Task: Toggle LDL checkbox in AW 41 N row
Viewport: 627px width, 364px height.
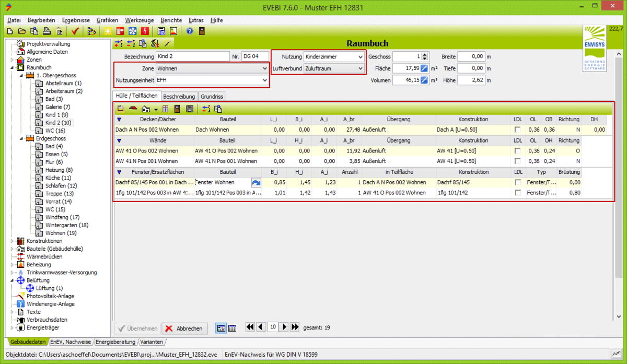Action: pos(518,161)
